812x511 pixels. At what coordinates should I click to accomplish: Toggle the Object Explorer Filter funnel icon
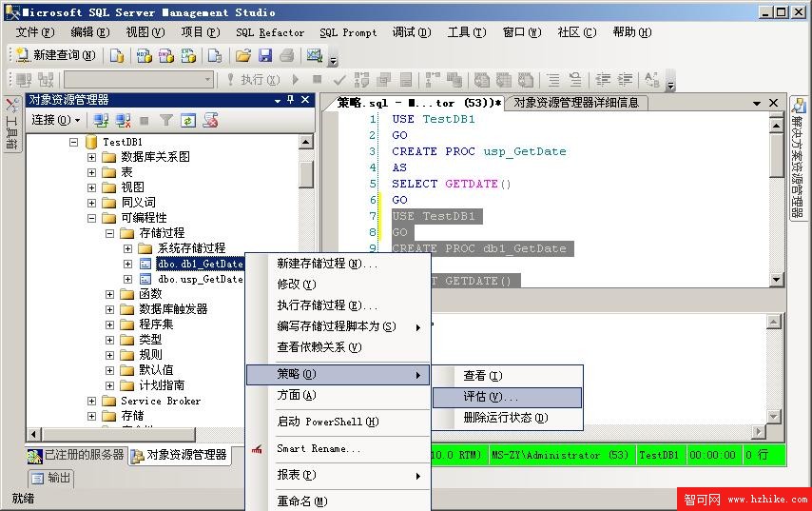(x=165, y=121)
